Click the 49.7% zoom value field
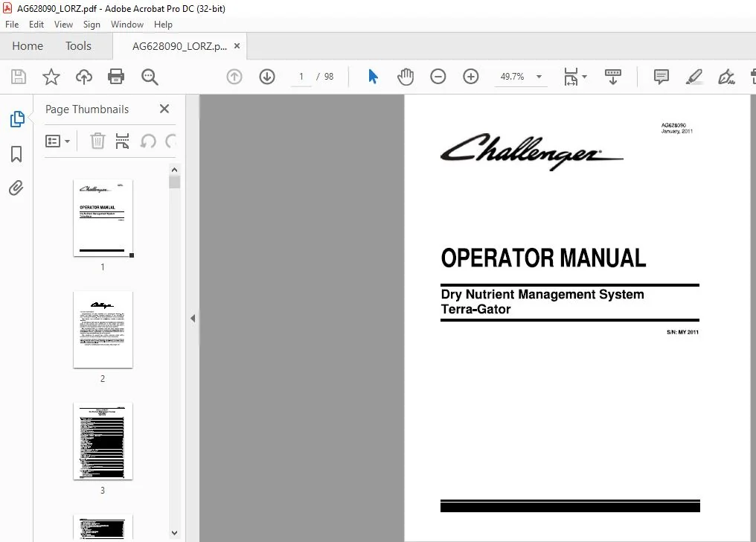This screenshot has height=542, width=756. 512,77
